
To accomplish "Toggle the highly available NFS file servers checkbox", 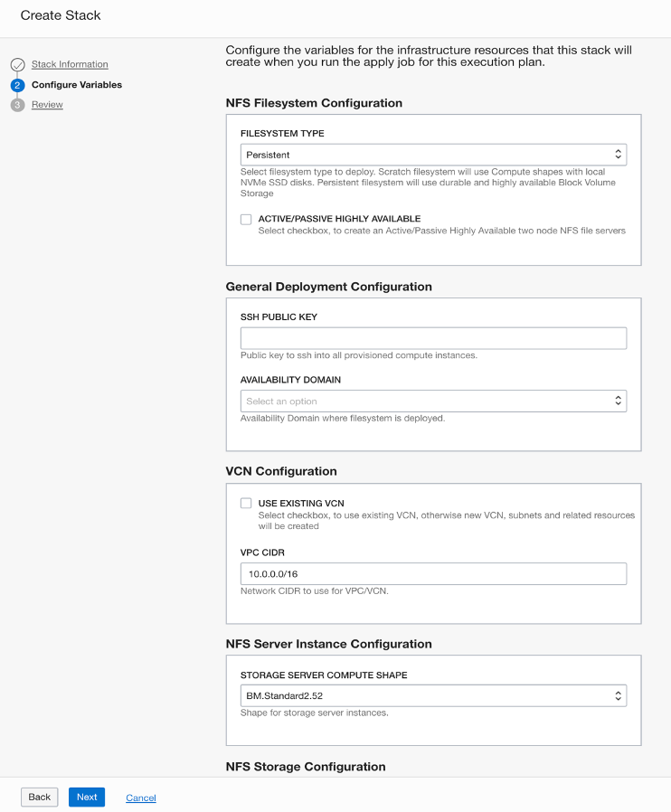I will coord(245,219).
